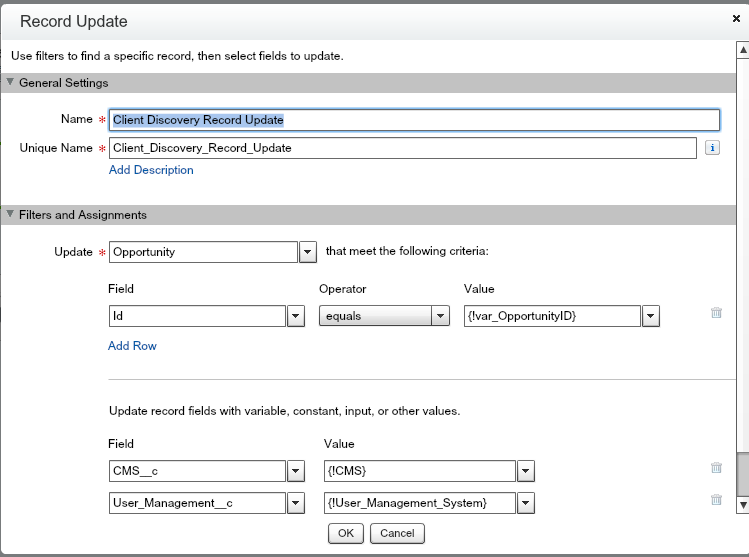This screenshot has width=749, height=557.
Task: Delete the CMS__c field assignment row
Action: pos(716,467)
